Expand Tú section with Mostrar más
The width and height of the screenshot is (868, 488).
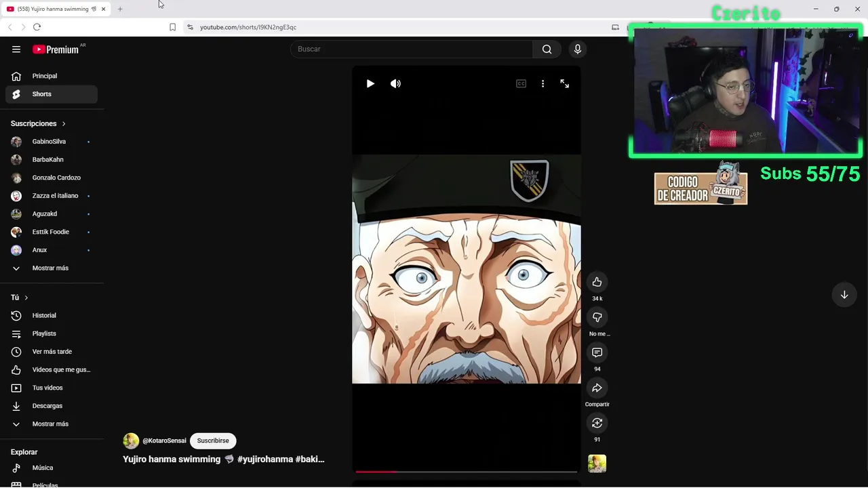coord(52,424)
